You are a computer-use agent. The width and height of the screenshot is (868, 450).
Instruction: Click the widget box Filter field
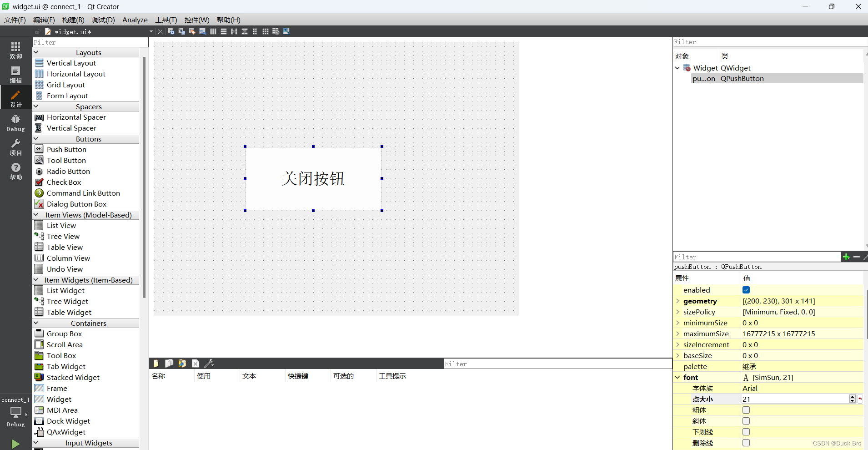click(90, 42)
